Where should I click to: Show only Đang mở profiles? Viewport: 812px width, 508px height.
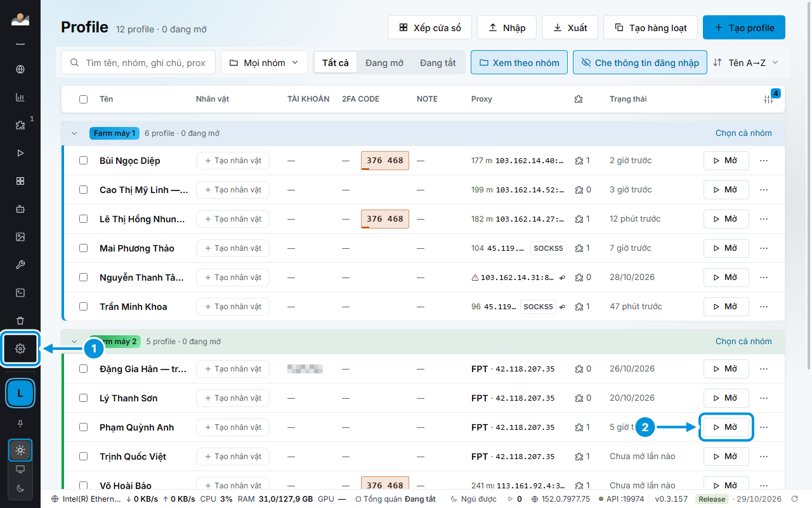384,63
